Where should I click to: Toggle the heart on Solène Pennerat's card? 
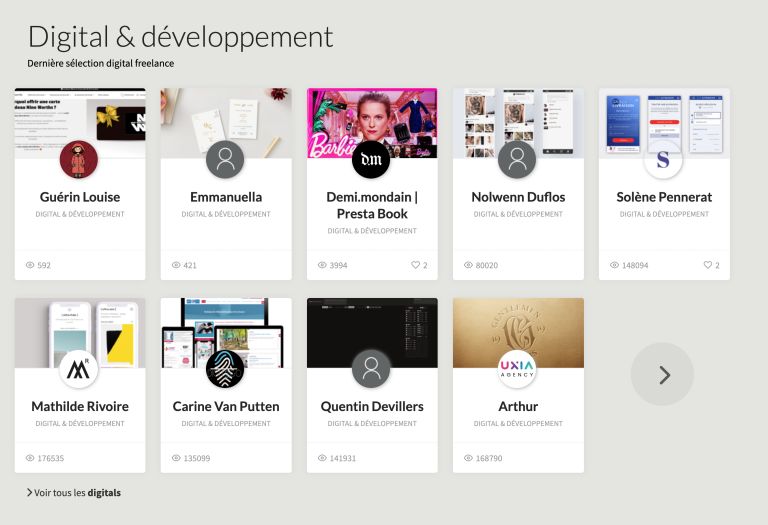click(x=709, y=265)
